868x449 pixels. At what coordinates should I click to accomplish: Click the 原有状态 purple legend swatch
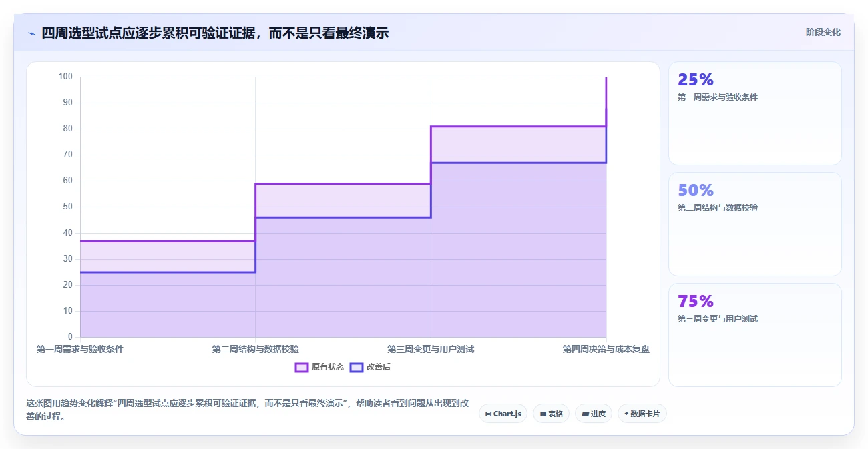[302, 367]
